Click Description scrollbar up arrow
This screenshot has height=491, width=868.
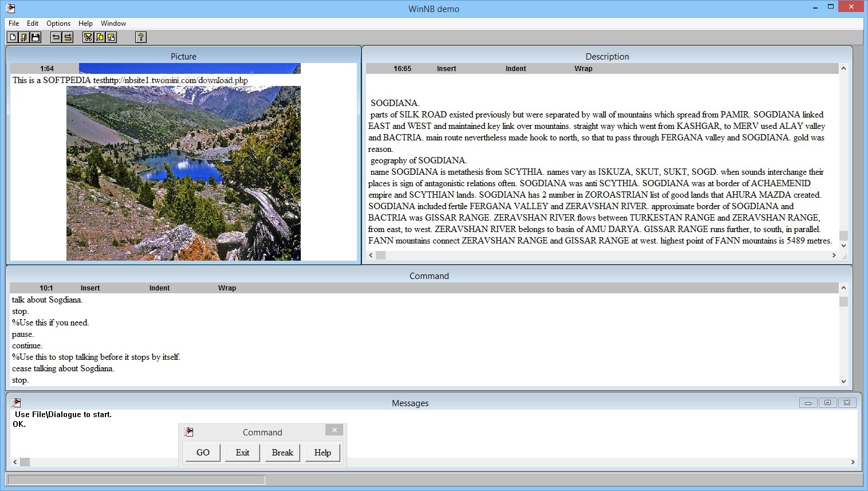click(843, 68)
